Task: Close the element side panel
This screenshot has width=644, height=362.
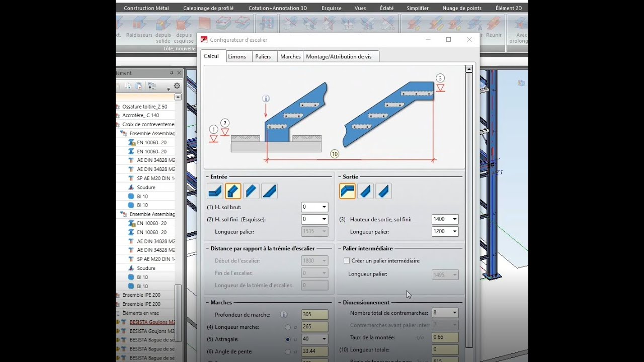Action: (x=179, y=73)
